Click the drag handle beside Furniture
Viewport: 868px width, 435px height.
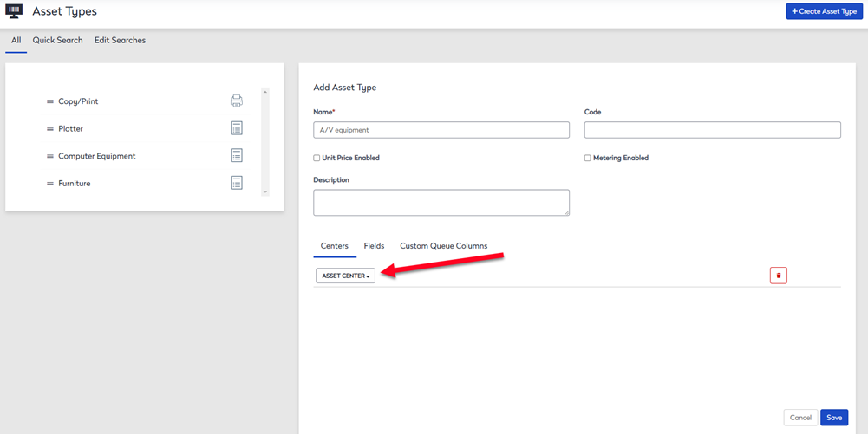coord(49,183)
